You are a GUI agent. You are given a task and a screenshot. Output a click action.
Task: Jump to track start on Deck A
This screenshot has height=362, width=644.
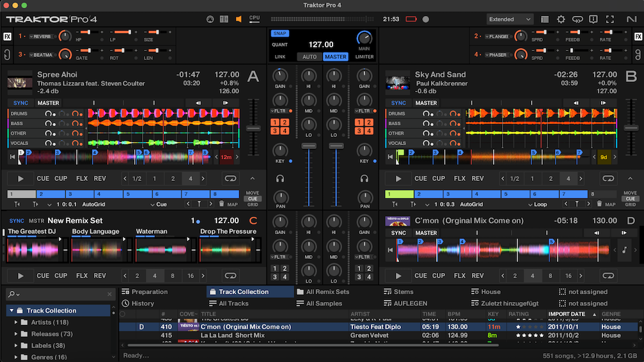coord(12,157)
